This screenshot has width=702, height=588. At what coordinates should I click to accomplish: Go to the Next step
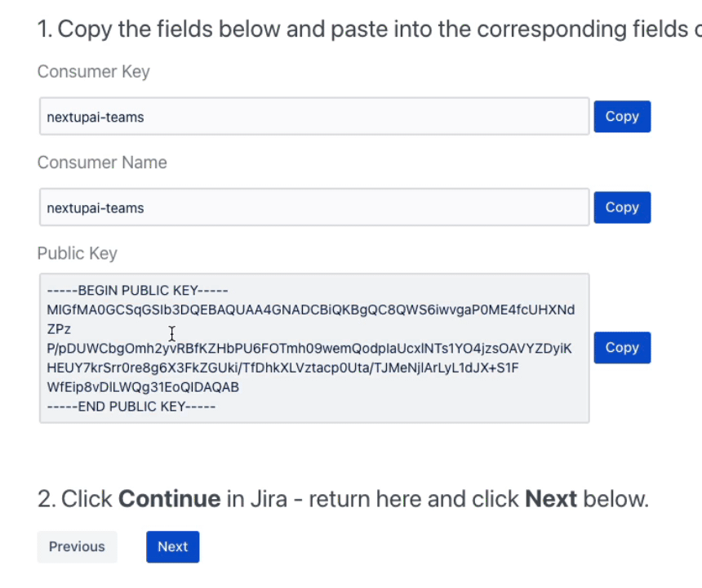click(x=173, y=547)
